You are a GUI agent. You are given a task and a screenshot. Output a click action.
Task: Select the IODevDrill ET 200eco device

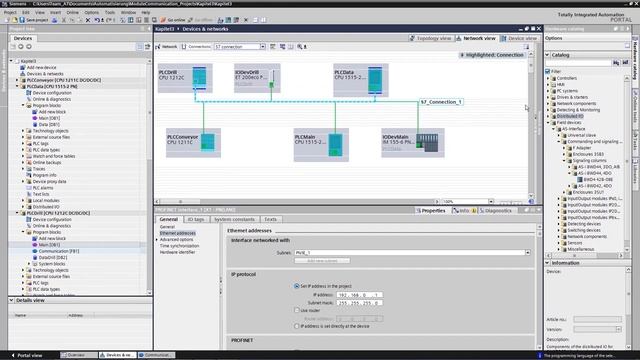click(x=257, y=78)
